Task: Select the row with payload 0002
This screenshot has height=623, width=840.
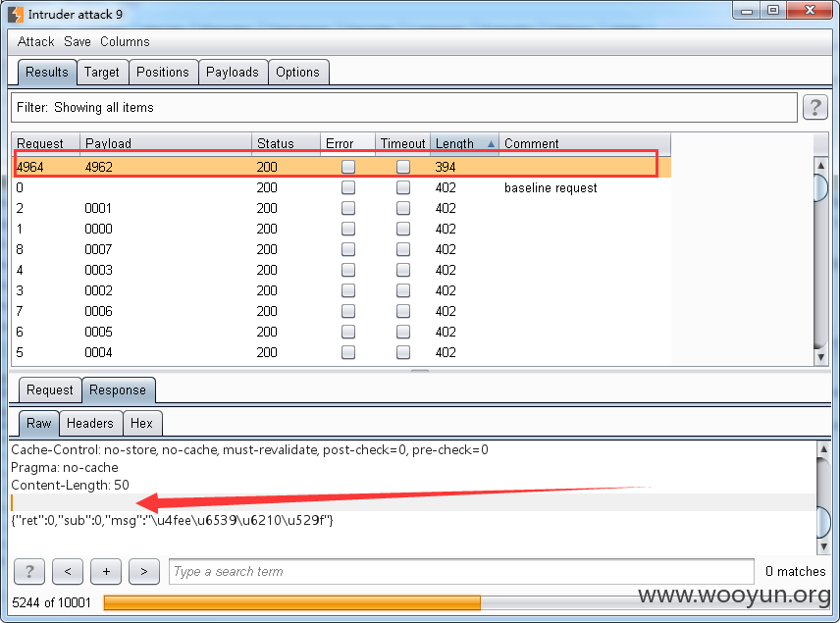Action: [341, 290]
